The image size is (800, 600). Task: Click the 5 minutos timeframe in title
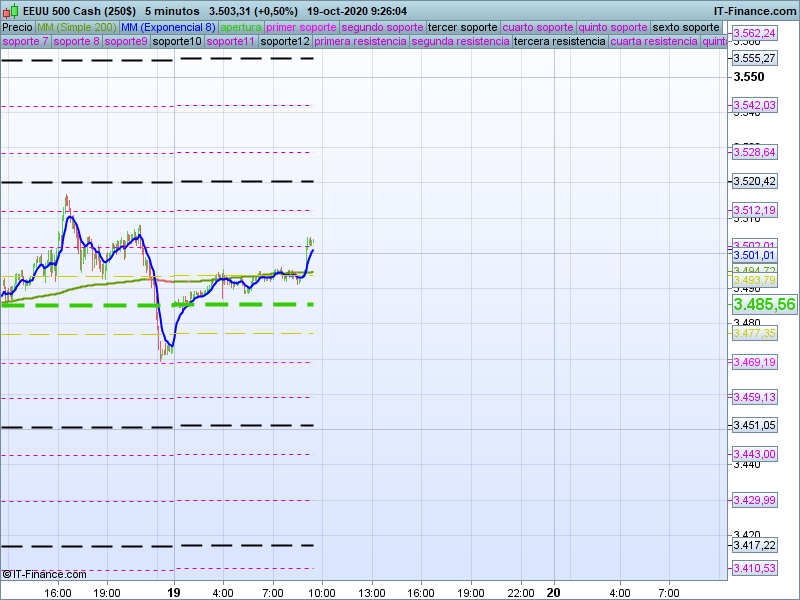(172, 9)
